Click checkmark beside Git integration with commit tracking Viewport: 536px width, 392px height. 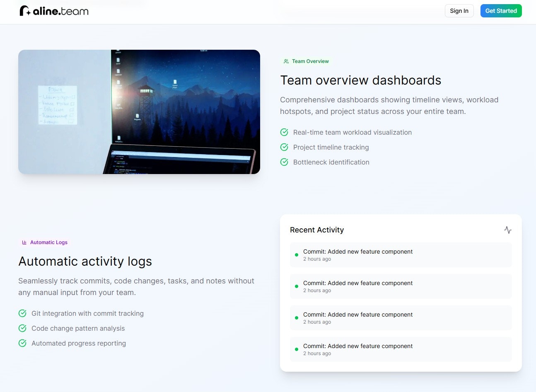point(22,313)
